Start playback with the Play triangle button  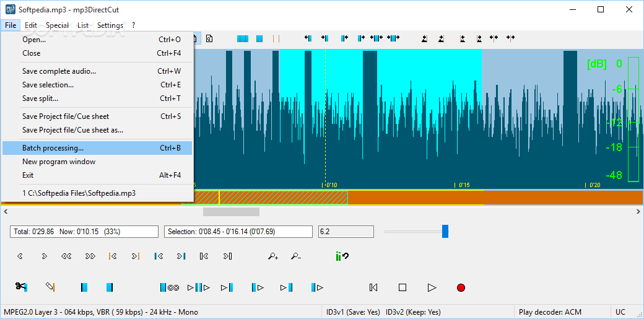point(432,287)
